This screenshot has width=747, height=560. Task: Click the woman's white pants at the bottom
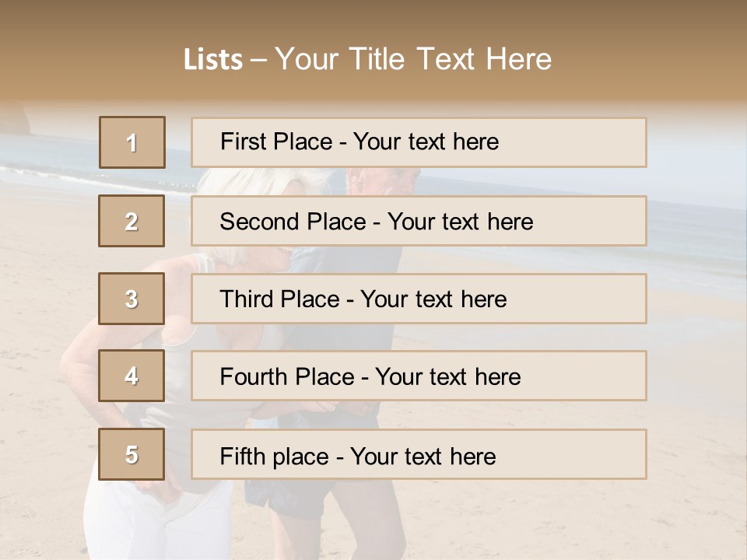pyautogui.click(x=156, y=521)
